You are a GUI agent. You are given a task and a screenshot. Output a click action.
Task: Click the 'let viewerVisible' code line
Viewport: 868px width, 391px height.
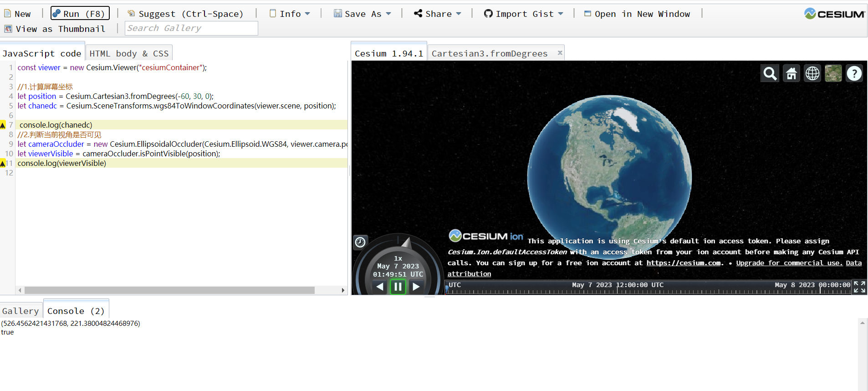coord(119,154)
